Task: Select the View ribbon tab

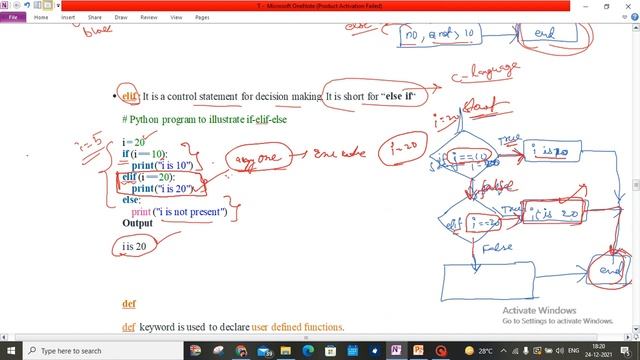Action: (176, 17)
